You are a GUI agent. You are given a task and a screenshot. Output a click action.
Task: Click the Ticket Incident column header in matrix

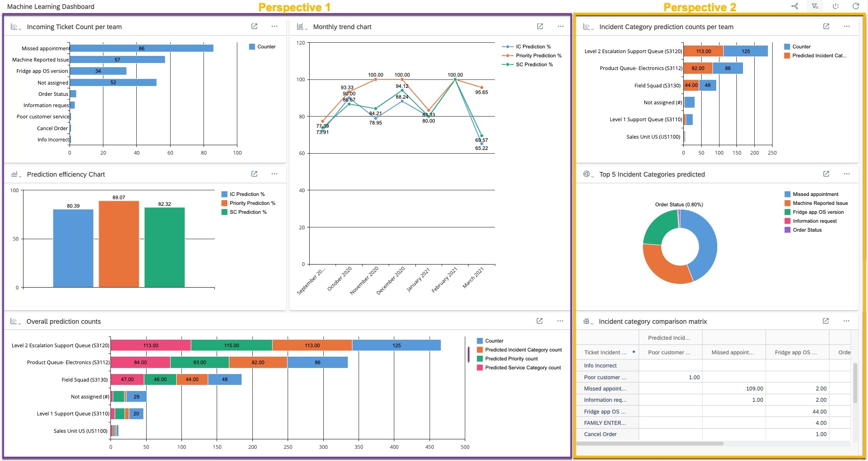[x=607, y=352]
